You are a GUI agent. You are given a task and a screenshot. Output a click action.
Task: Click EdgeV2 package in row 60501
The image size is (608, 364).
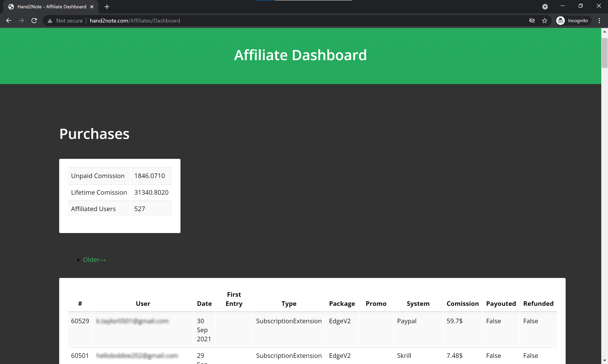340,356
